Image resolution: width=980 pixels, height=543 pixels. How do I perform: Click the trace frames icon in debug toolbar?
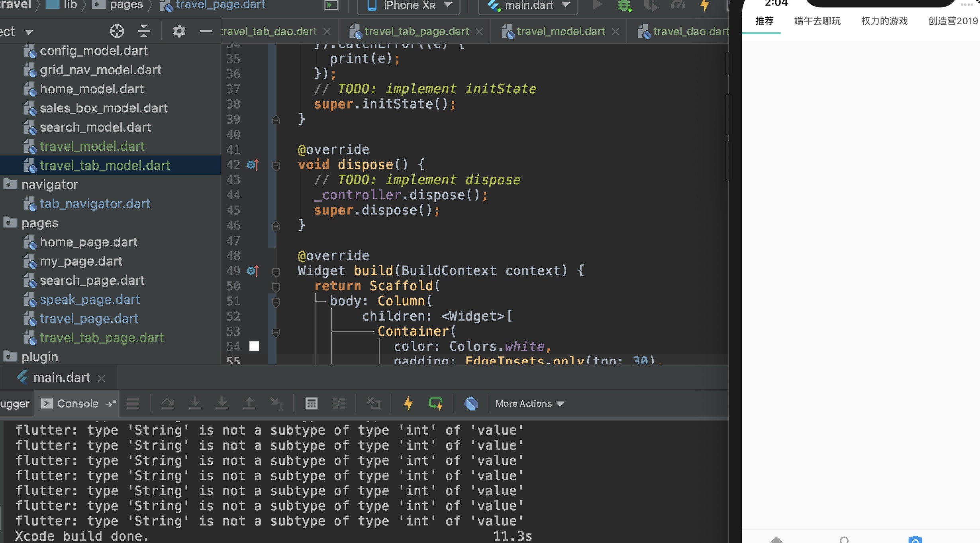[339, 404]
